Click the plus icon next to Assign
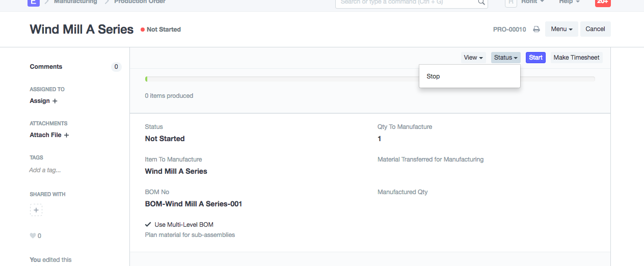 click(55, 101)
